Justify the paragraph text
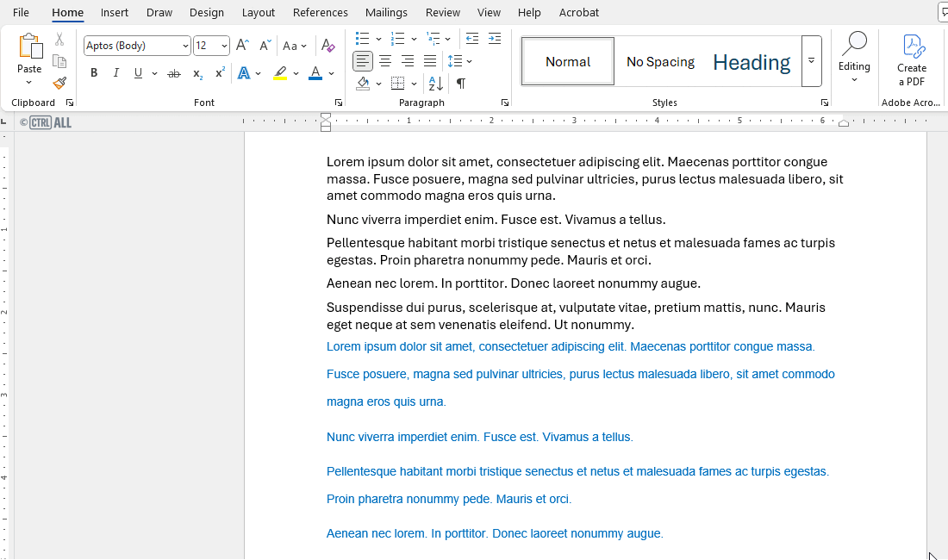The height and width of the screenshot is (560, 948). [429, 60]
